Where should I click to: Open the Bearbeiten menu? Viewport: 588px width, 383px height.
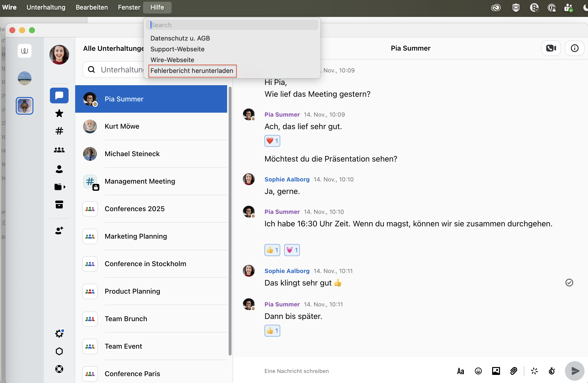click(x=92, y=7)
